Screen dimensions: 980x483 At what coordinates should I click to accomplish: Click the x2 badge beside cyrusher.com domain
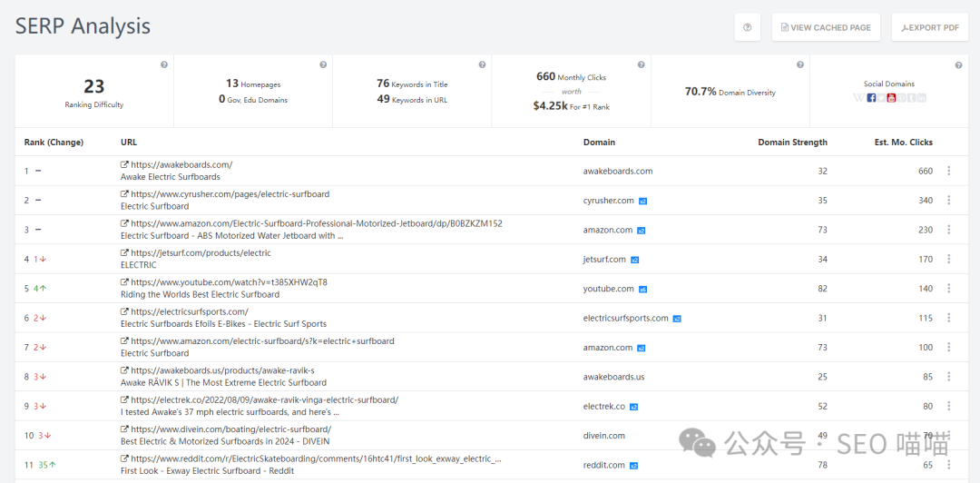tap(642, 201)
